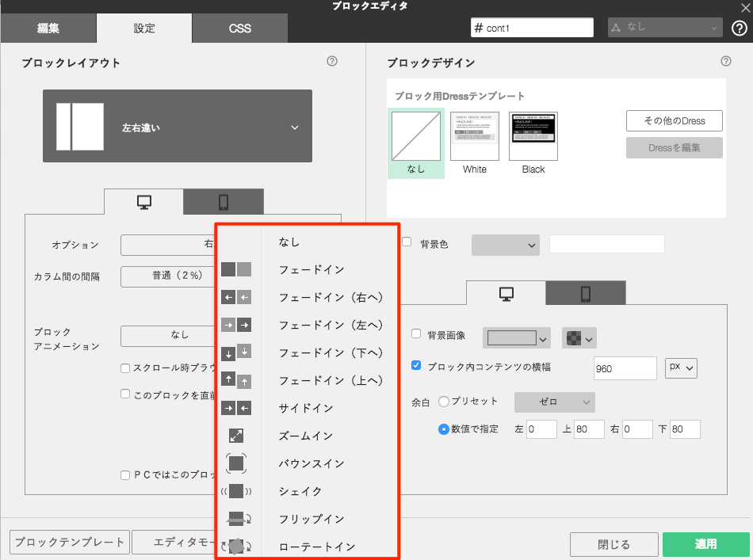The image size is (753, 560).
Task: Click the side-in opposing arrows icon
Action: [235, 408]
